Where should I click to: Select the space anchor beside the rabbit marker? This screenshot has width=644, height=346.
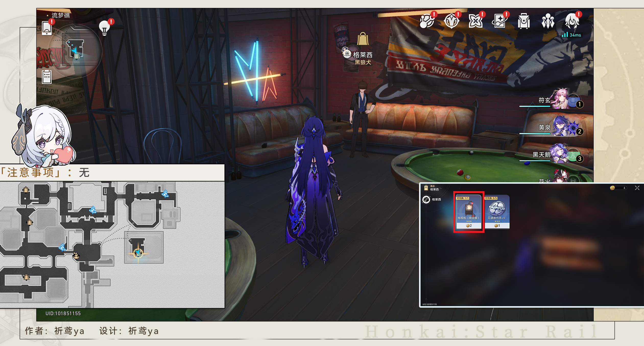[62, 247]
